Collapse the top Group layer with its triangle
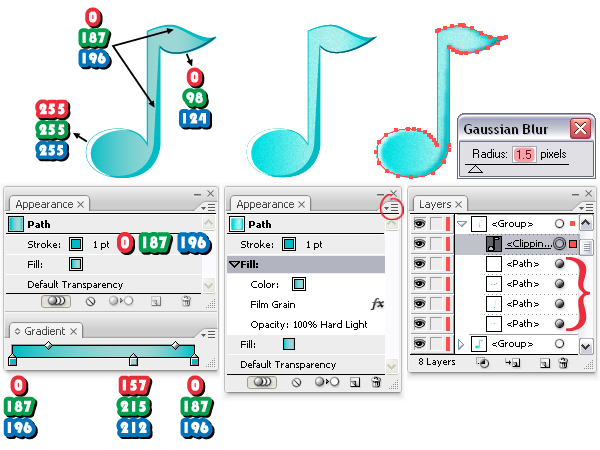Screen dimensions: 600x450 tap(462, 224)
